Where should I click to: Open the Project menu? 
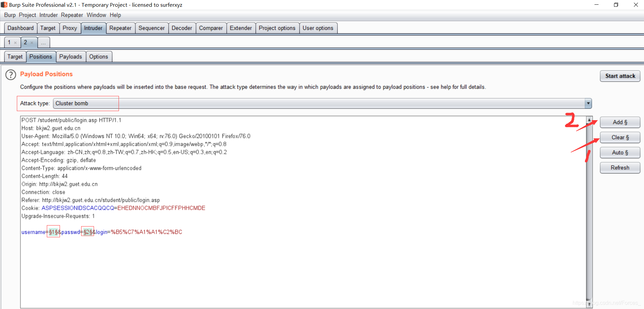pos(27,15)
